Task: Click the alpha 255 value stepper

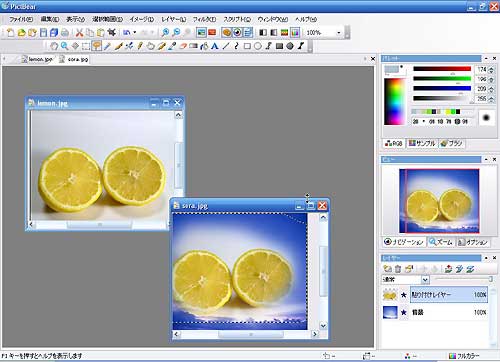Action: pyautogui.click(x=491, y=99)
